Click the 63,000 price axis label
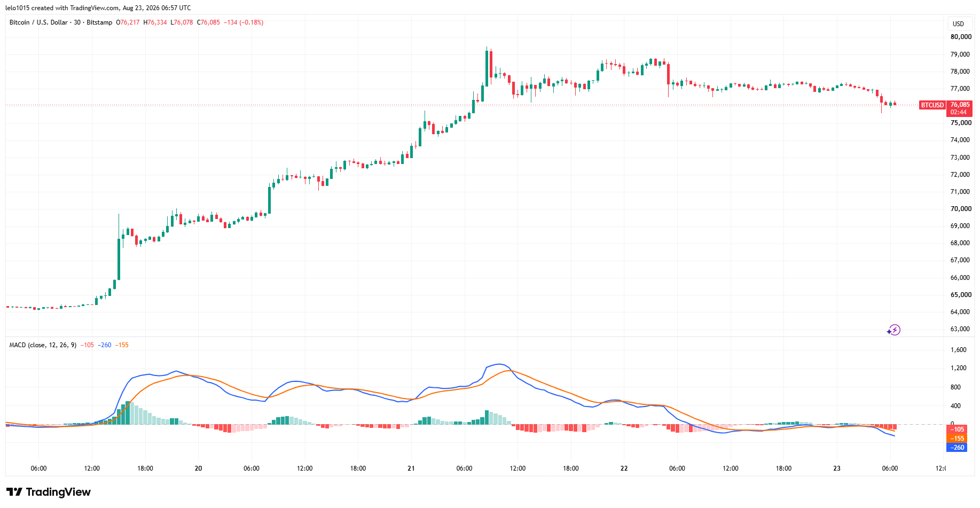980x508 pixels. click(961, 329)
